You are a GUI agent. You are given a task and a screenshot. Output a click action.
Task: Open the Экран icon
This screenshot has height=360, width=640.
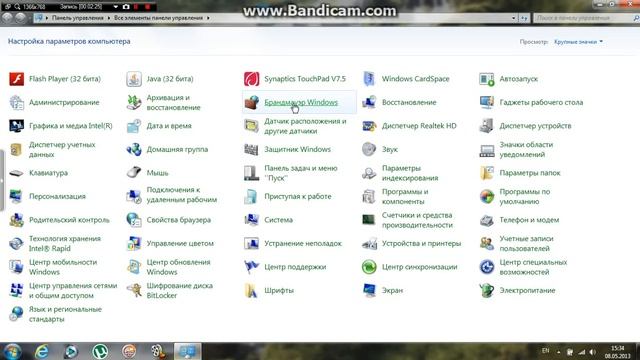point(369,291)
